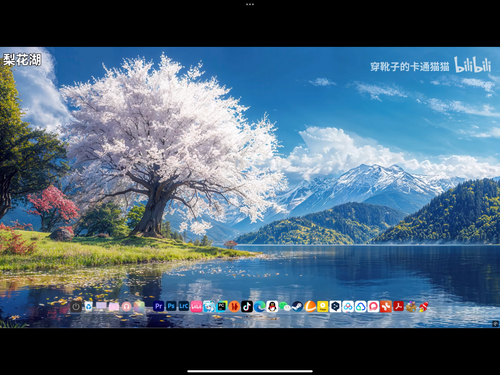Open the orange round app icon

coord(234,306)
